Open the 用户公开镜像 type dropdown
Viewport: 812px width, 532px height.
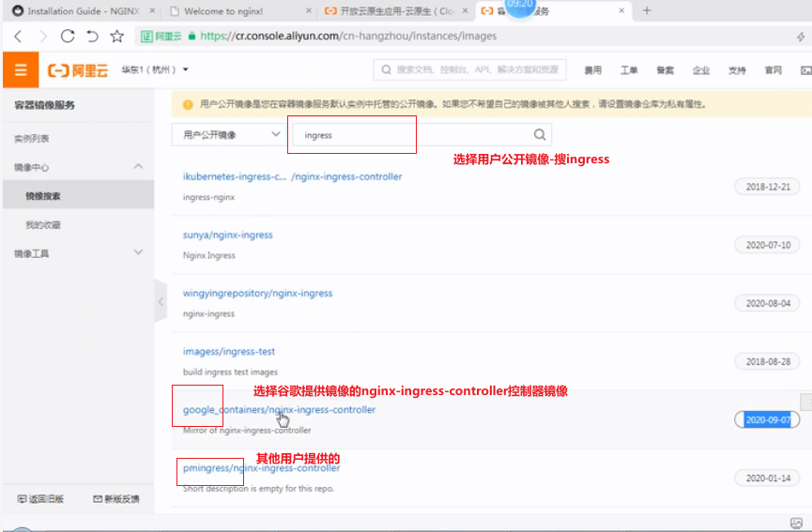pyautogui.click(x=228, y=135)
